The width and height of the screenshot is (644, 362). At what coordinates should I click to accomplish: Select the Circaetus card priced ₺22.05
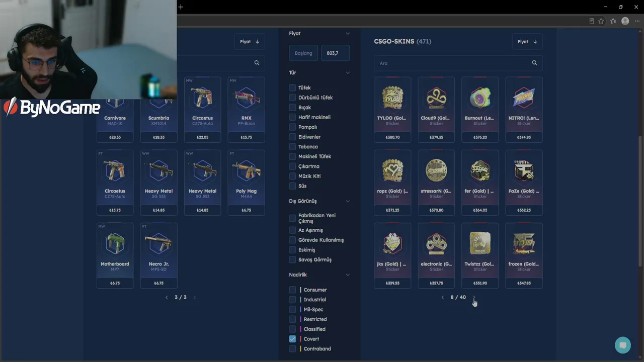click(x=202, y=110)
